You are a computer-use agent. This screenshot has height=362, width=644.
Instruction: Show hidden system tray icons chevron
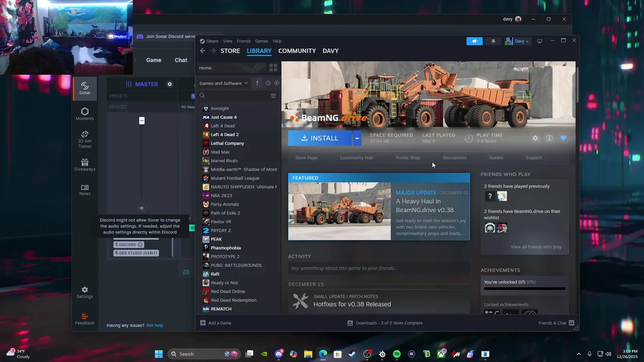(579, 354)
